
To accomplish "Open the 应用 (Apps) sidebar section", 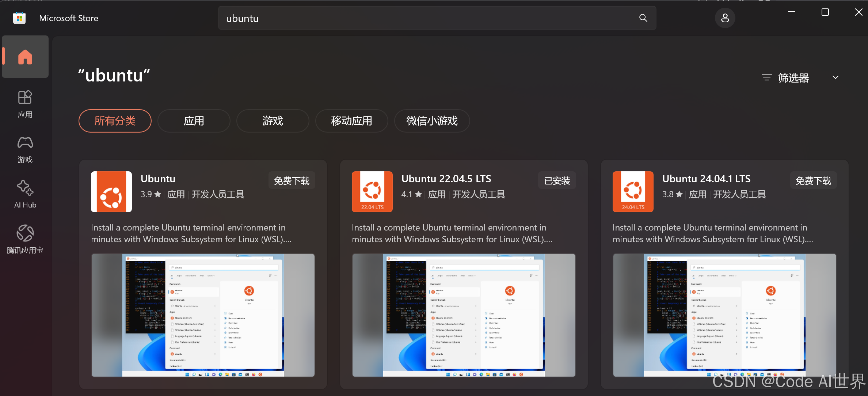I will point(25,104).
